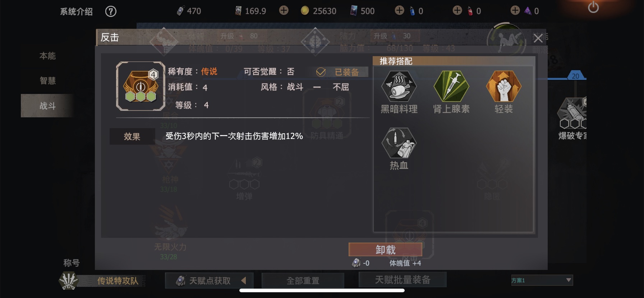Image resolution: width=644 pixels, height=298 pixels.
Task: Open the 系统介绍 question mark help
Action: click(x=111, y=12)
